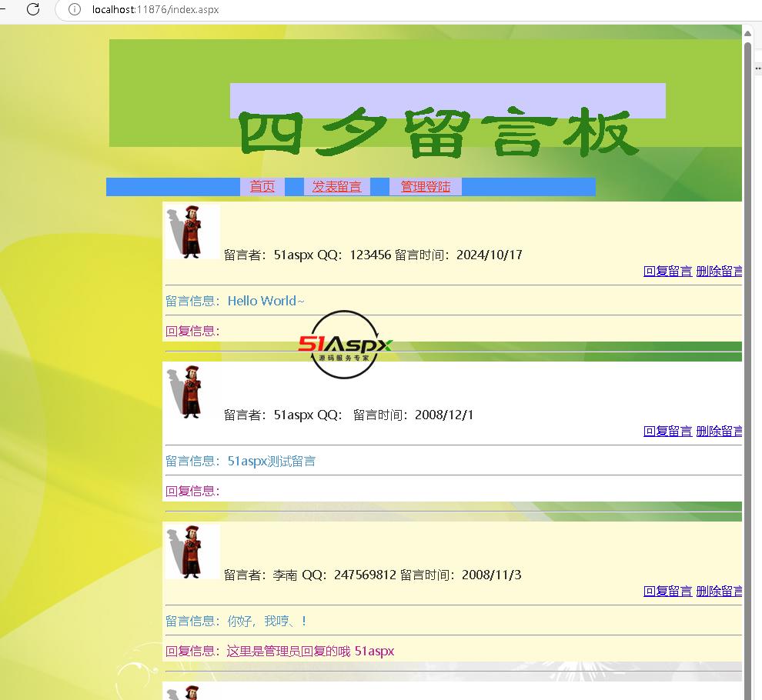Click the text 留言信息：你好，我哼、!
The height and width of the screenshot is (700, 762).
(236, 621)
